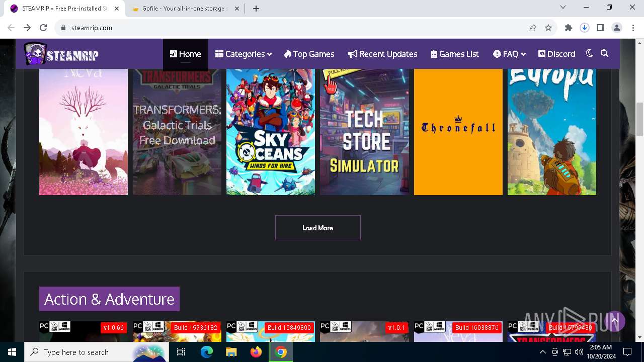Go forward in browser history
The width and height of the screenshot is (644, 362).
(27, 28)
